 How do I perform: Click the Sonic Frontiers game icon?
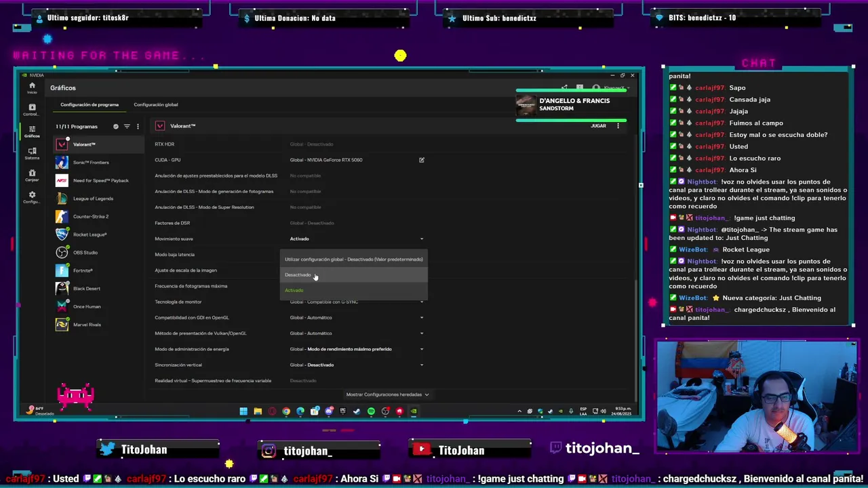click(x=62, y=163)
